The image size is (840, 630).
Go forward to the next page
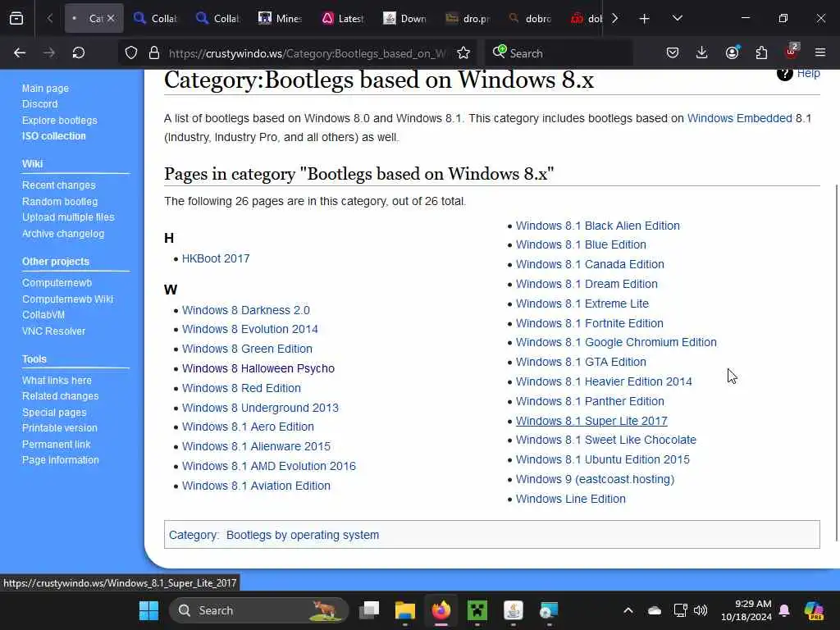coord(48,52)
